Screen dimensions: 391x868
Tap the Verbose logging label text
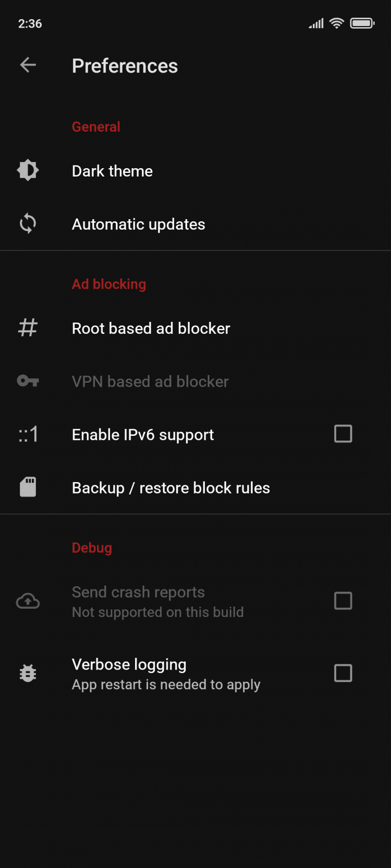129,664
